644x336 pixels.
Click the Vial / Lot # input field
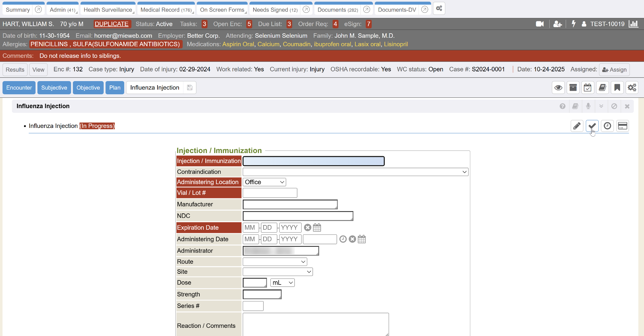pyautogui.click(x=270, y=193)
